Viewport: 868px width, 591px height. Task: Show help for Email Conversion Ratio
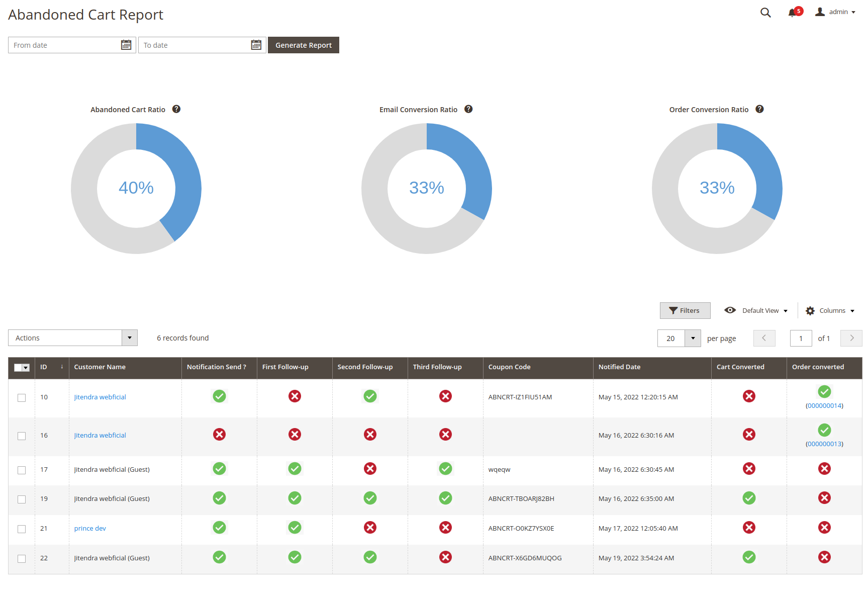[468, 109]
